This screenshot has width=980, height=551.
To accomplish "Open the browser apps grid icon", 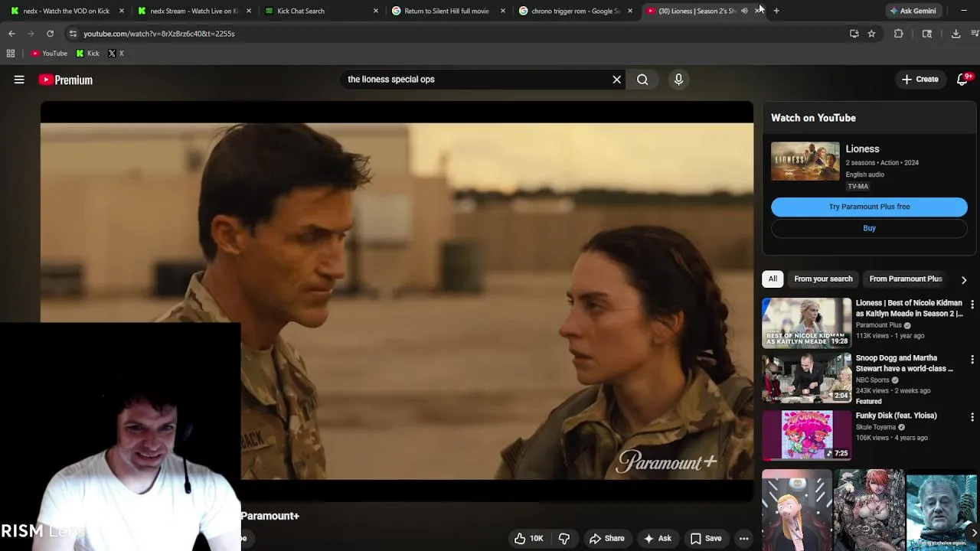I will tap(11, 54).
